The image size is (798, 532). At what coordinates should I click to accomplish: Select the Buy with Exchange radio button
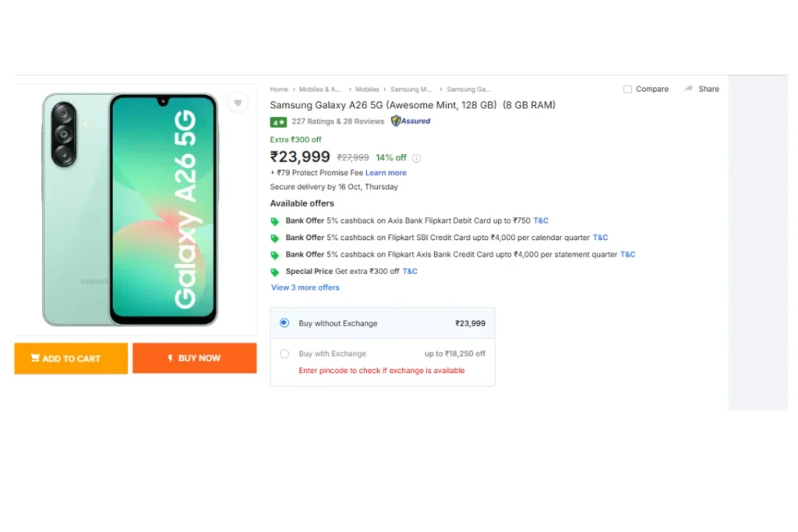284,354
